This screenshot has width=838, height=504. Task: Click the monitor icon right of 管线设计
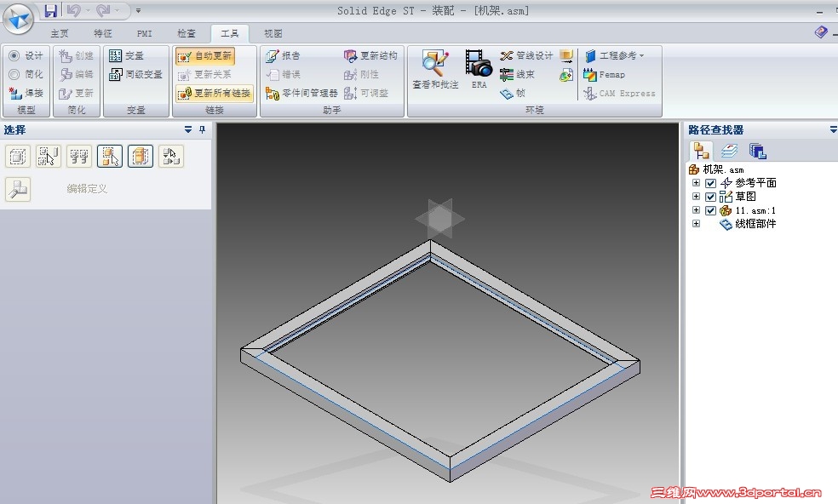[x=566, y=55]
